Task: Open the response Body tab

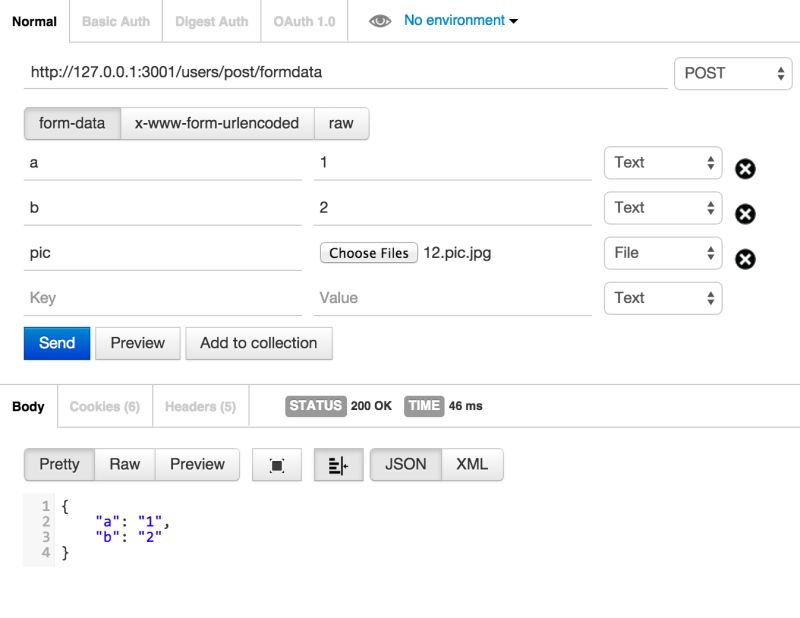Action: point(28,407)
